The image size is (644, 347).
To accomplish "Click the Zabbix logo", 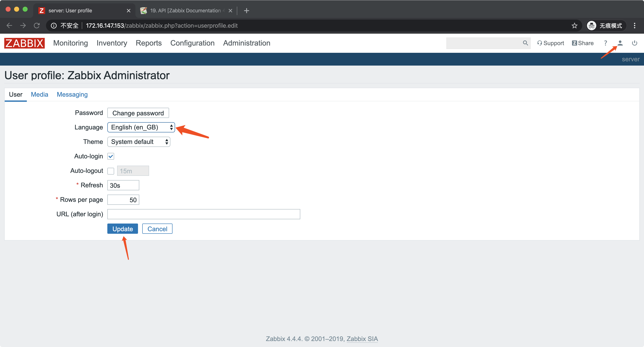I will [x=24, y=43].
